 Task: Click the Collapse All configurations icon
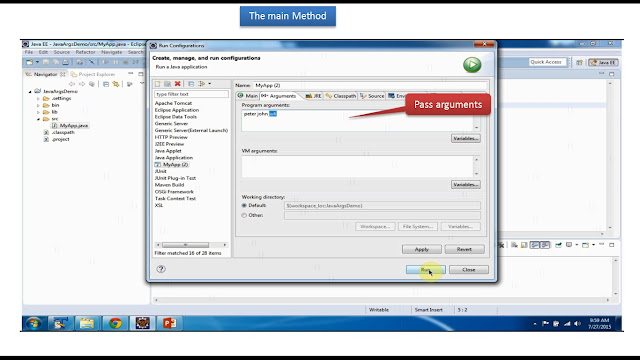(x=191, y=84)
